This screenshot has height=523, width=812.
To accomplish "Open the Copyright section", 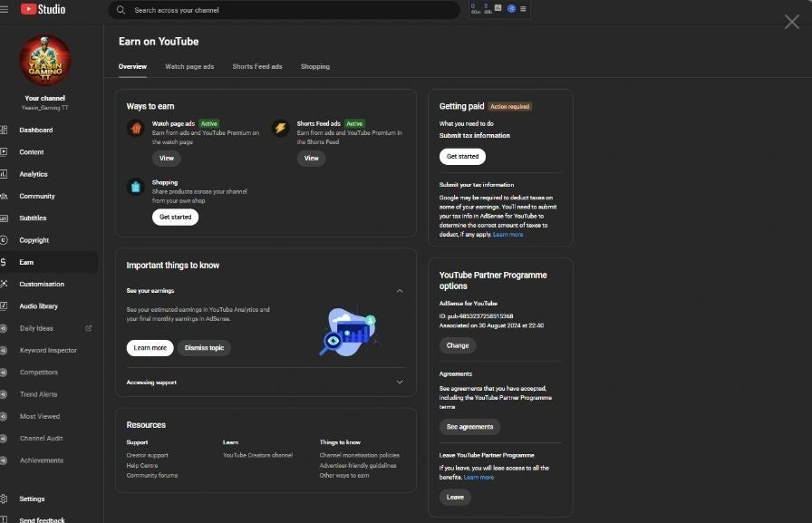I will click(34, 240).
